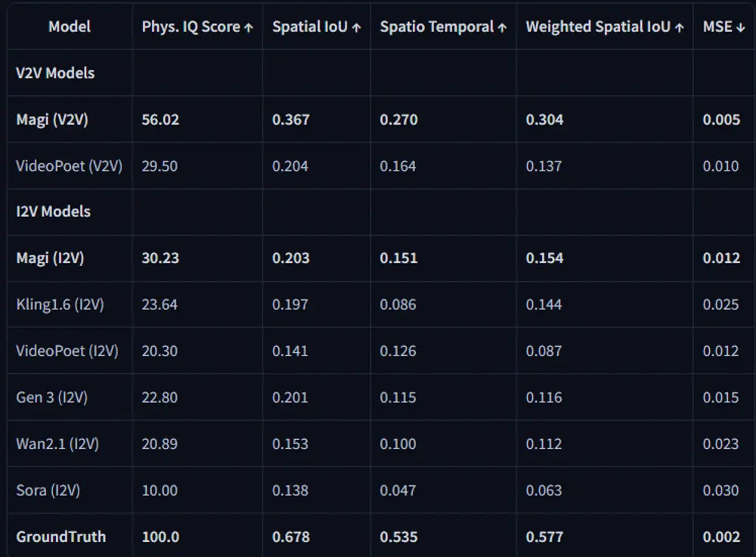This screenshot has height=557, width=756.
Task: Click the I2V Models section row
Action: [x=381, y=212]
